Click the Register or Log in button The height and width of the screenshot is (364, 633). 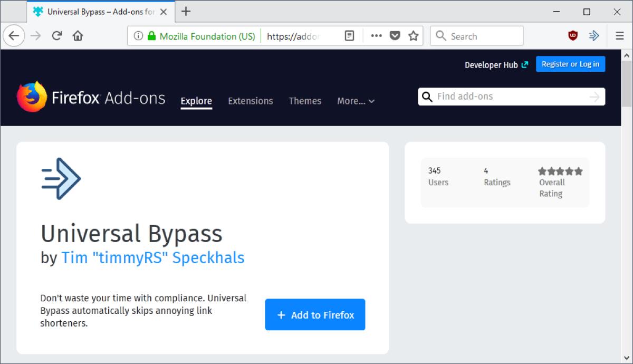570,63
